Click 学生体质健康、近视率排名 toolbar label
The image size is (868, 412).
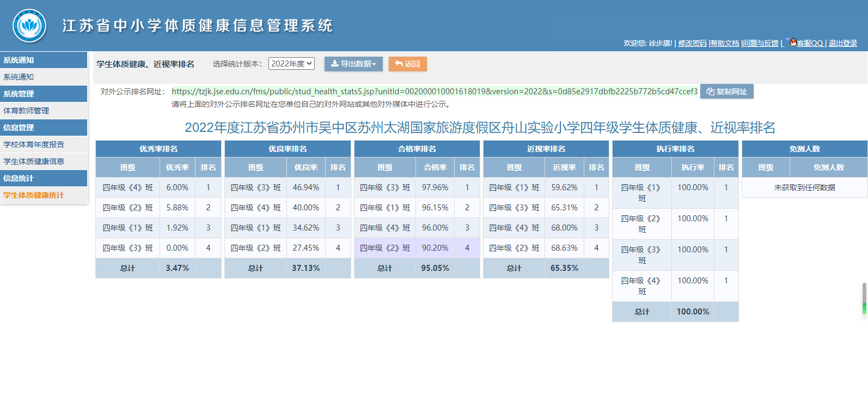point(145,64)
